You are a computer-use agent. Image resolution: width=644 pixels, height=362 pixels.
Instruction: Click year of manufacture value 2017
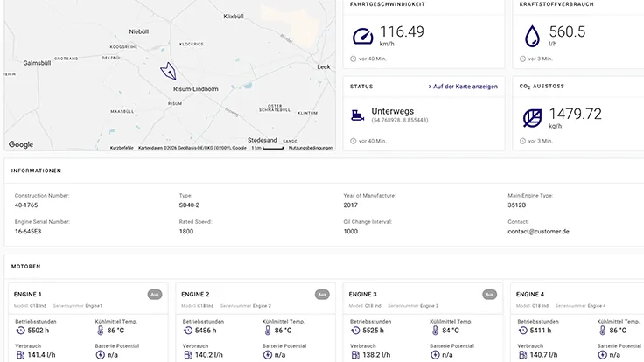350,205
